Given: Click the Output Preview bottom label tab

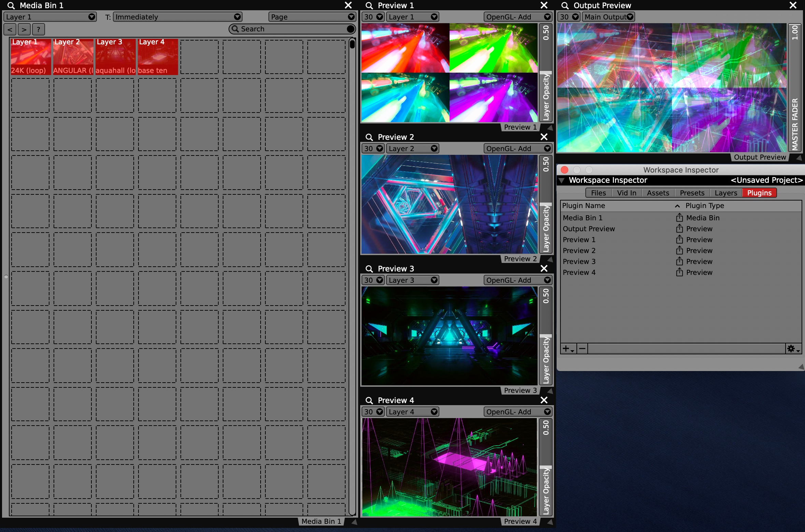Looking at the screenshot, I should (x=760, y=157).
